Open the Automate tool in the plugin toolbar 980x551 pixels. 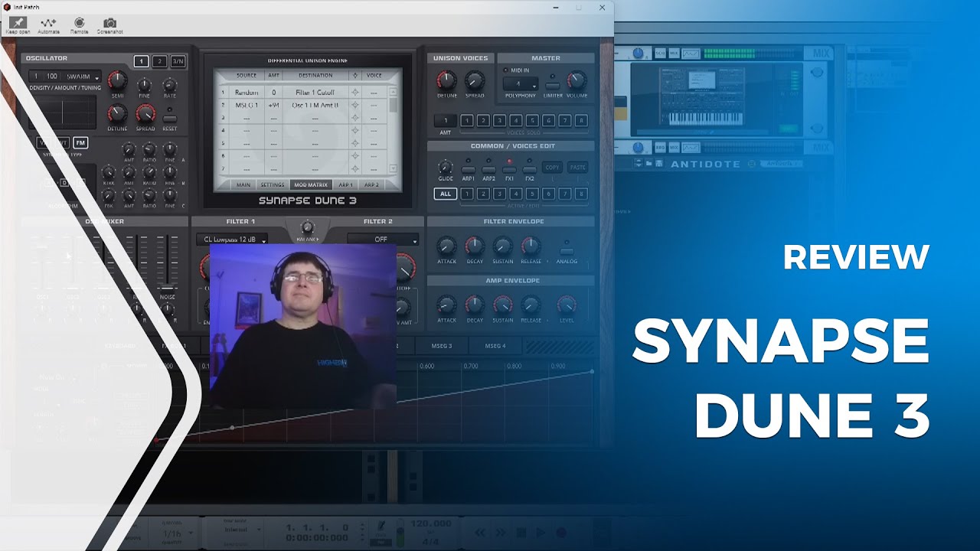pos(48,22)
